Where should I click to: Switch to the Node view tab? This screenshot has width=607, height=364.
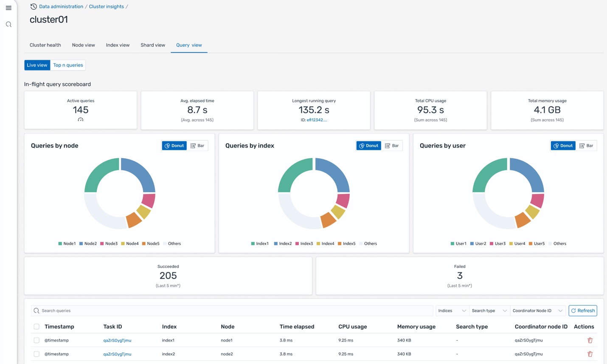(x=83, y=45)
